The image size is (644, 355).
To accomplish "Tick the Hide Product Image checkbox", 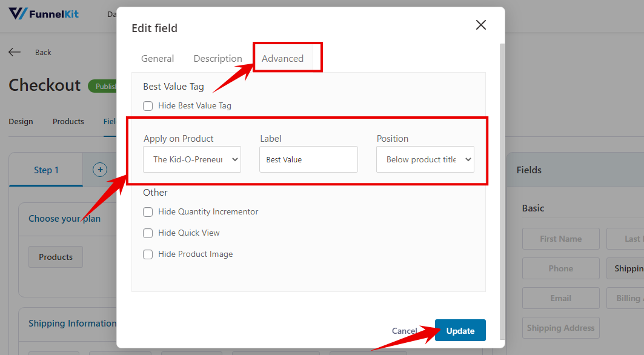I will click(x=148, y=254).
